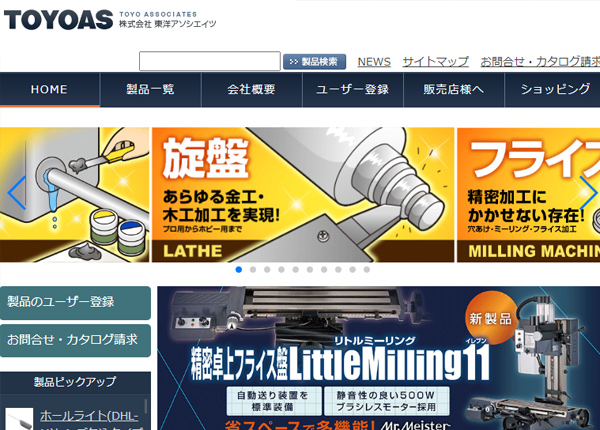Select the eighth carousel dot
Screen dimensions: 600x430
pyautogui.click(x=338, y=270)
